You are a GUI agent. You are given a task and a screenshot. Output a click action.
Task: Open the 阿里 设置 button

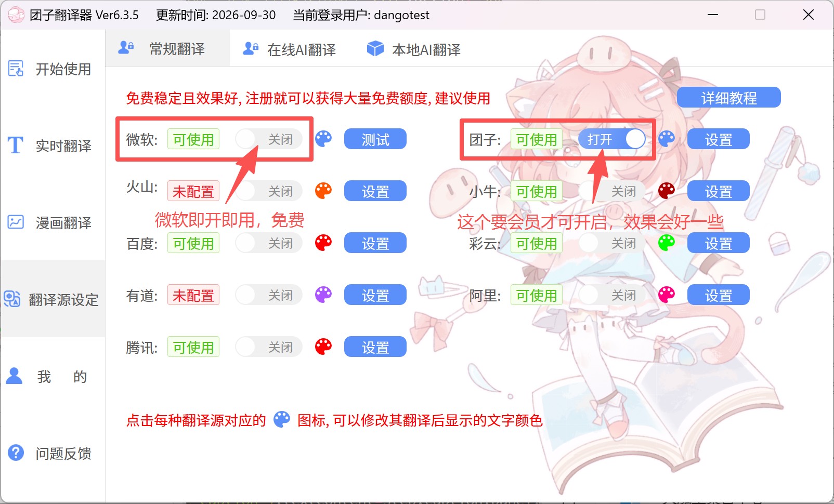(719, 295)
